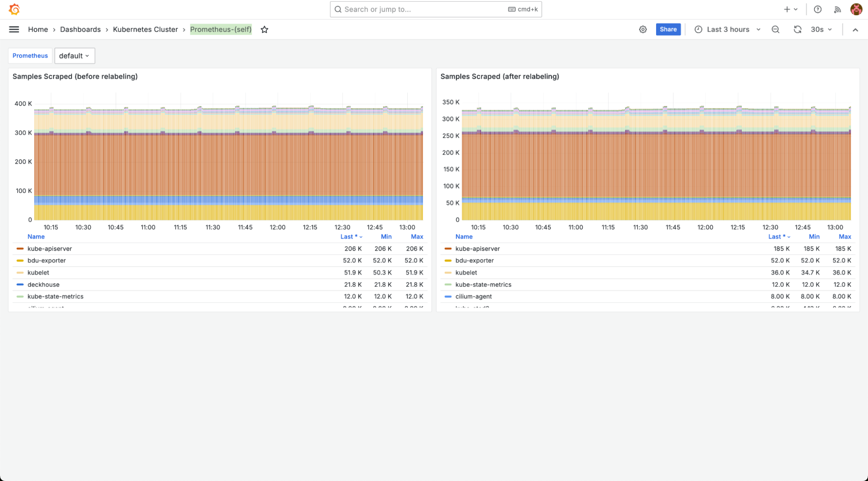Click the Share button
The height and width of the screenshot is (481, 868).
(668, 30)
